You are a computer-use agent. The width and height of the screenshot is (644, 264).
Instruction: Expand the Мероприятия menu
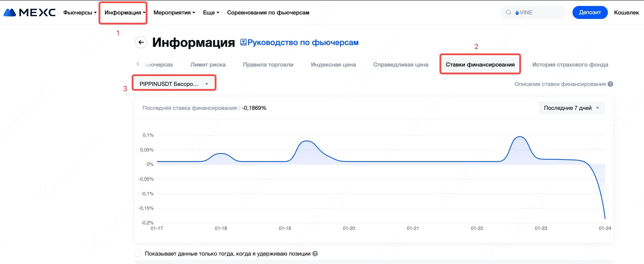(174, 12)
